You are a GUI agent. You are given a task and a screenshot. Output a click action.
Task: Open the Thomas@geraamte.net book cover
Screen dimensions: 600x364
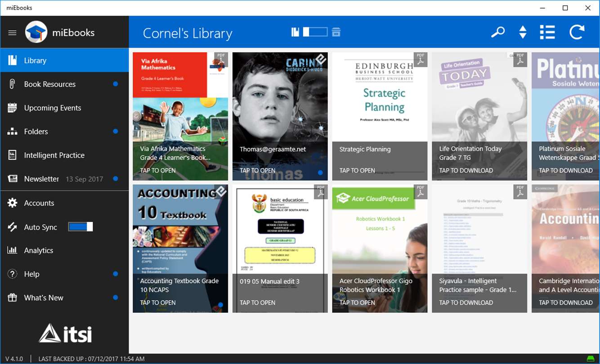[280, 116]
